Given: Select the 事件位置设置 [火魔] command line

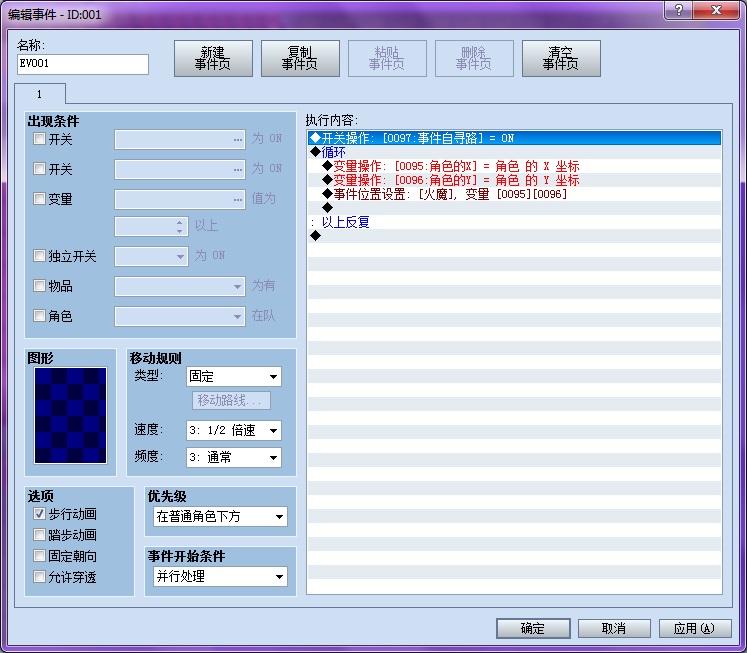Looking at the screenshot, I should point(514,194).
